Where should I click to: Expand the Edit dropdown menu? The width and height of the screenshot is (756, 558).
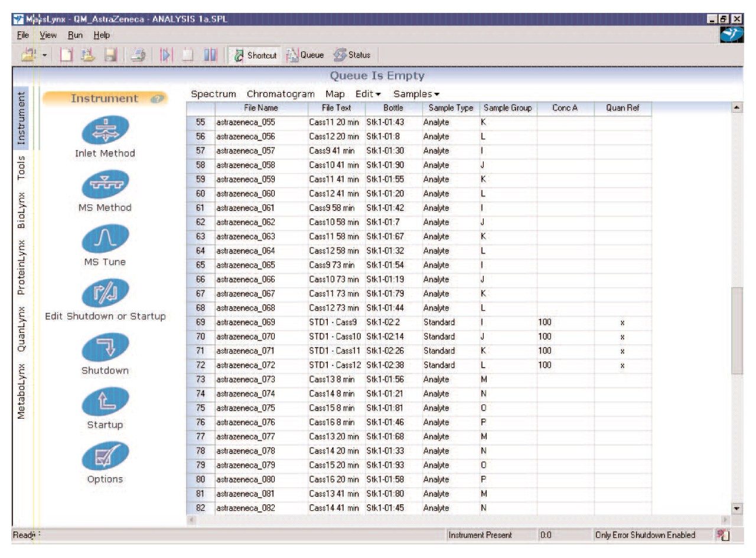pos(368,94)
